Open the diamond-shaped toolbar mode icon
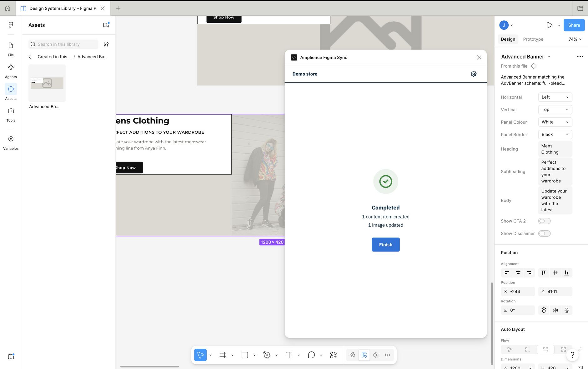 click(x=376, y=355)
